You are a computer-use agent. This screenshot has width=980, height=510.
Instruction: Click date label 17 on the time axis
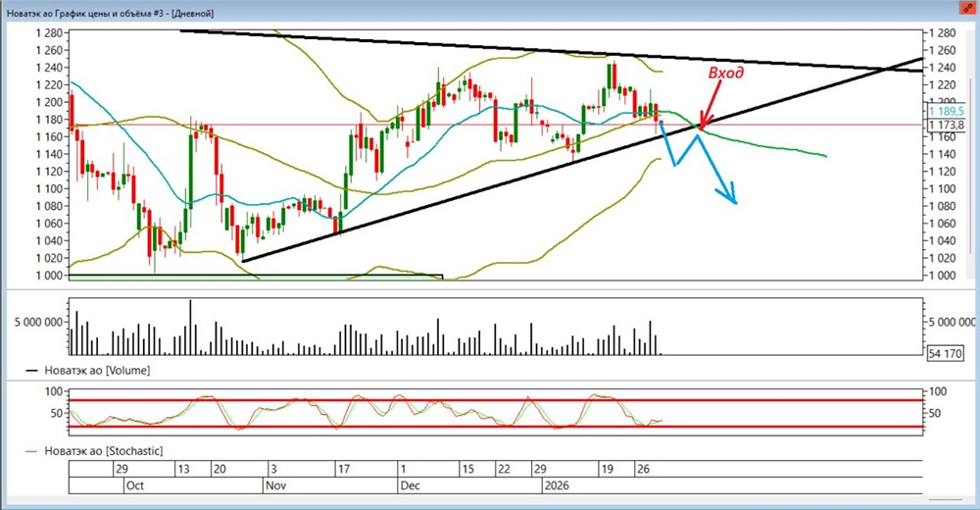click(344, 469)
